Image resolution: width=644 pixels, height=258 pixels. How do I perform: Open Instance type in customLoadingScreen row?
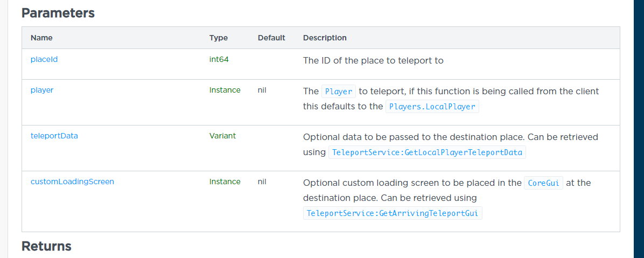225,182
